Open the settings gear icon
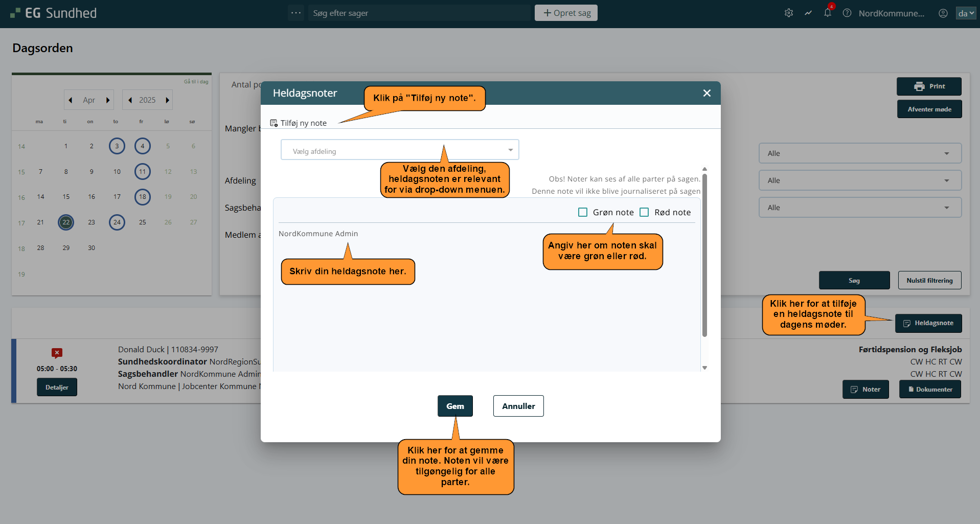Screen dimensions: 980x524 pos(789,13)
